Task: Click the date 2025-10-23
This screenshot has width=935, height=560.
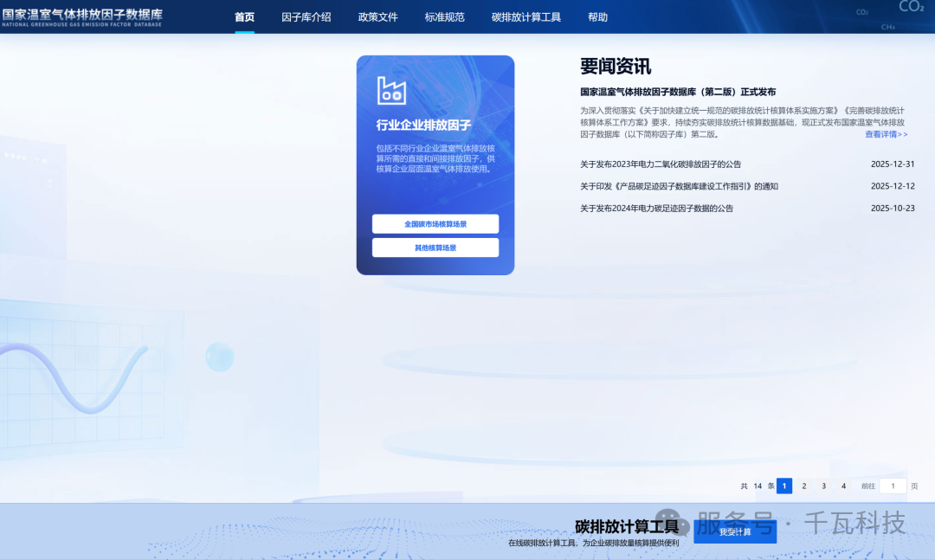Action: pyautogui.click(x=893, y=208)
